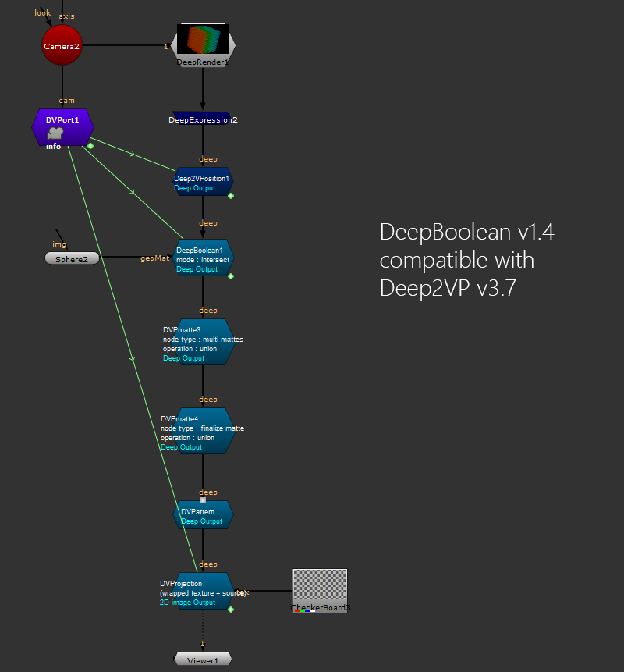Click green indicator on DVProjection node
Screen dimensions: 624x672
[231, 610]
